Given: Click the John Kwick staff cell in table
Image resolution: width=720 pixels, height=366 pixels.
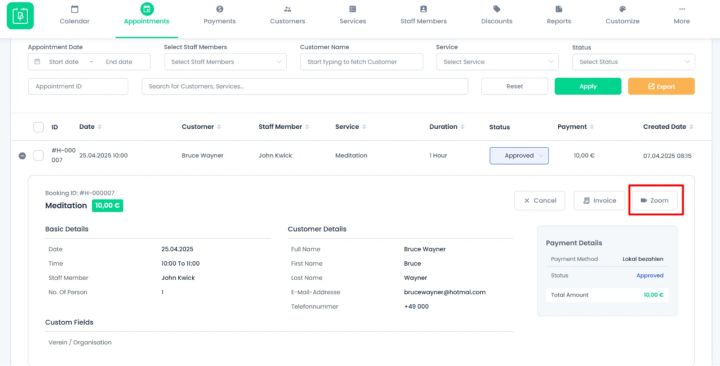Looking at the screenshot, I should point(275,156).
